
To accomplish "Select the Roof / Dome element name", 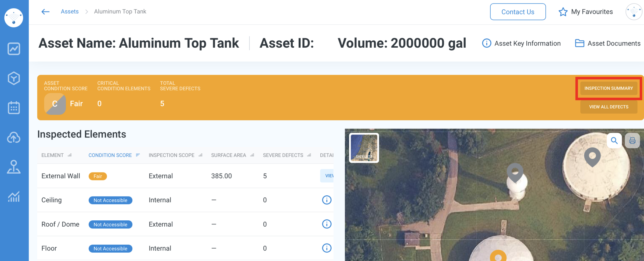I will 60,224.
